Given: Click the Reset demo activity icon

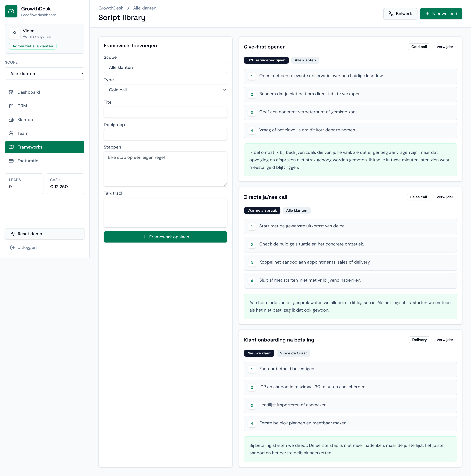Looking at the screenshot, I should pyautogui.click(x=13, y=234).
